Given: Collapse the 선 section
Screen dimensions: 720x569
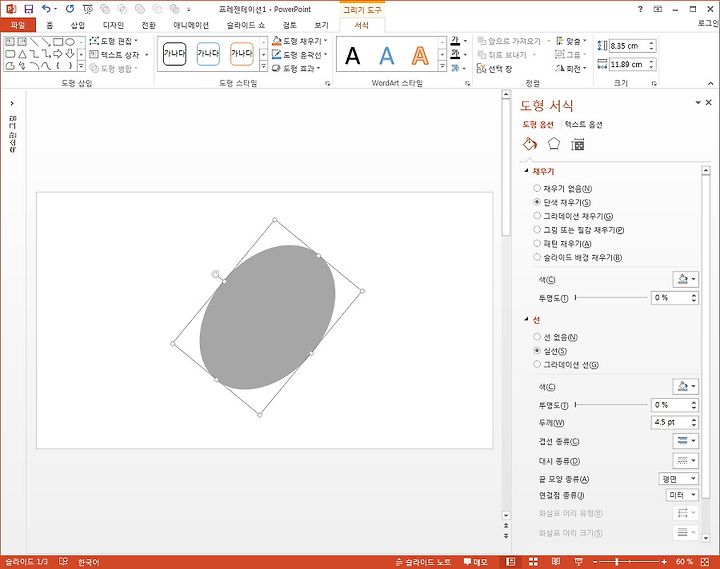Looking at the screenshot, I should (527, 320).
